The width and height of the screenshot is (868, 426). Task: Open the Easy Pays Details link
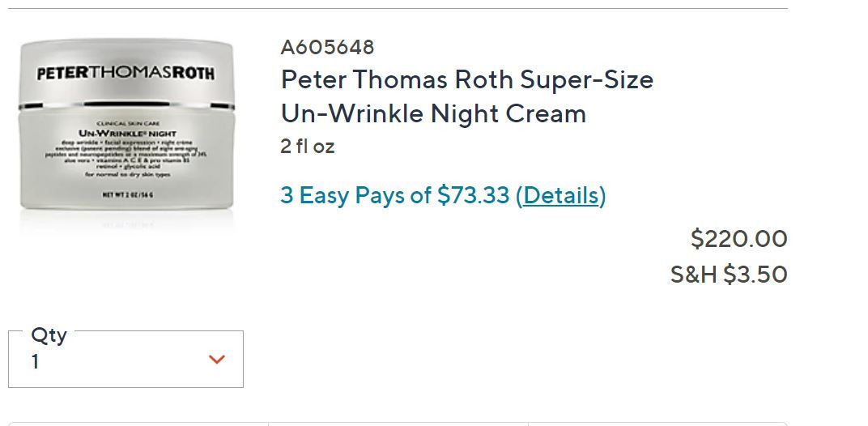click(x=560, y=195)
